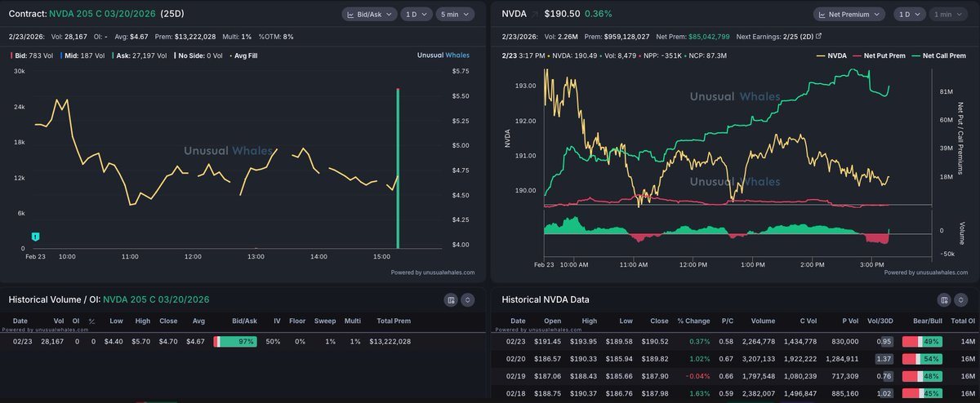Open the contract chart 1 D range dropdown
980x403 pixels.
(x=416, y=14)
